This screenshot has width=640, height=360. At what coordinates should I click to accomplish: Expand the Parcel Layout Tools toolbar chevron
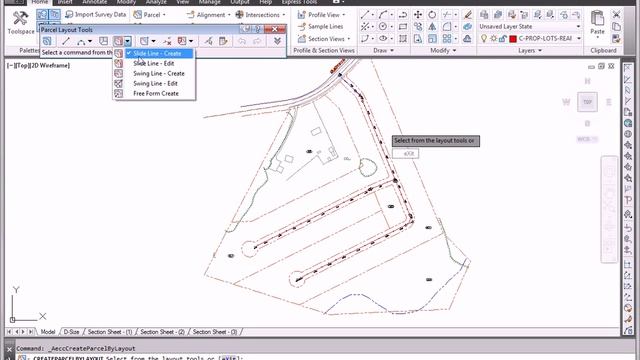[277, 41]
